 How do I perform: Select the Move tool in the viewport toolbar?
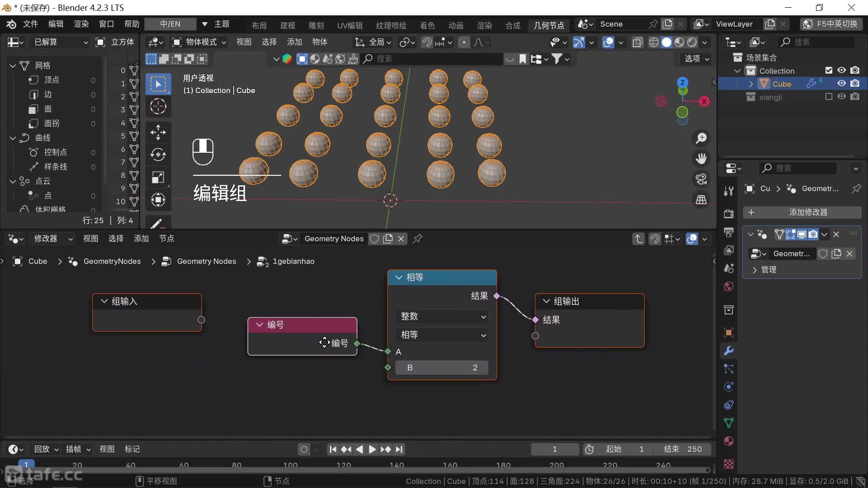coord(158,132)
